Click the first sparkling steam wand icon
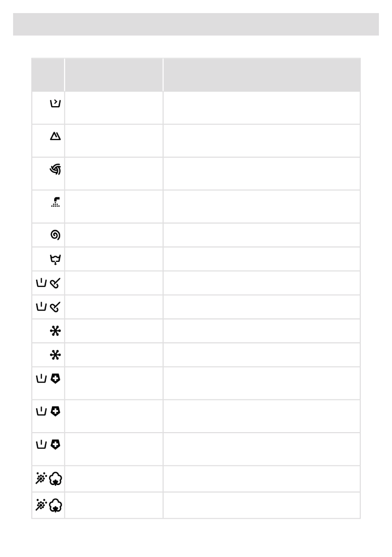 [42, 478]
